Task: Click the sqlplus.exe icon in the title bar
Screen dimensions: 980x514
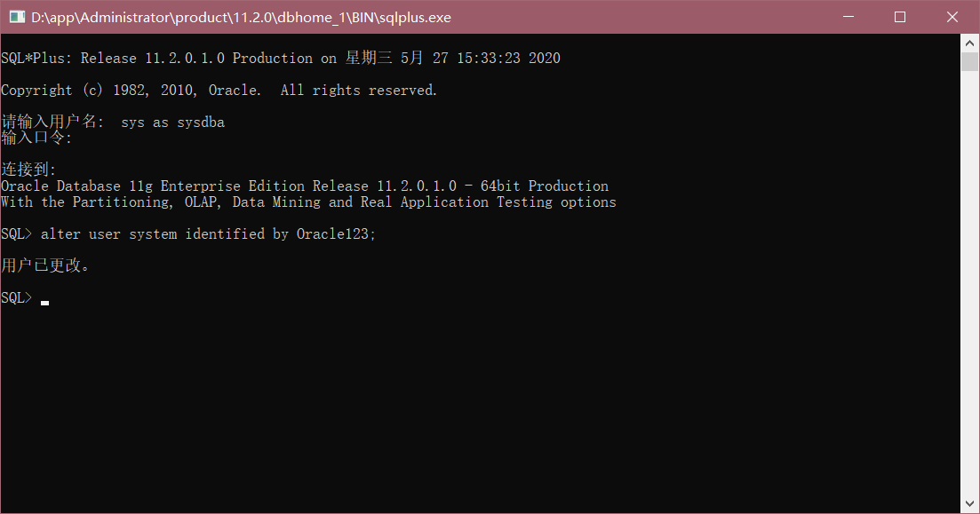Action: point(16,16)
